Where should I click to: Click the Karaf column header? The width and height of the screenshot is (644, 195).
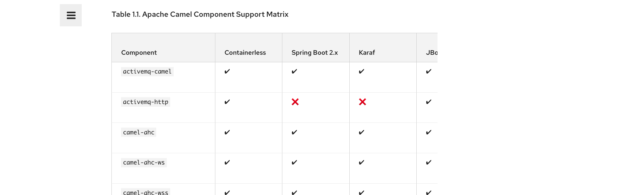(x=367, y=53)
